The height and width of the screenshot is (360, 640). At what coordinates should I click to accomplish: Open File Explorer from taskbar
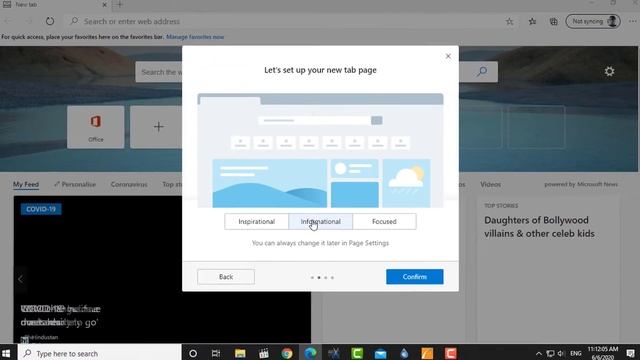click(x=240, y=353)
